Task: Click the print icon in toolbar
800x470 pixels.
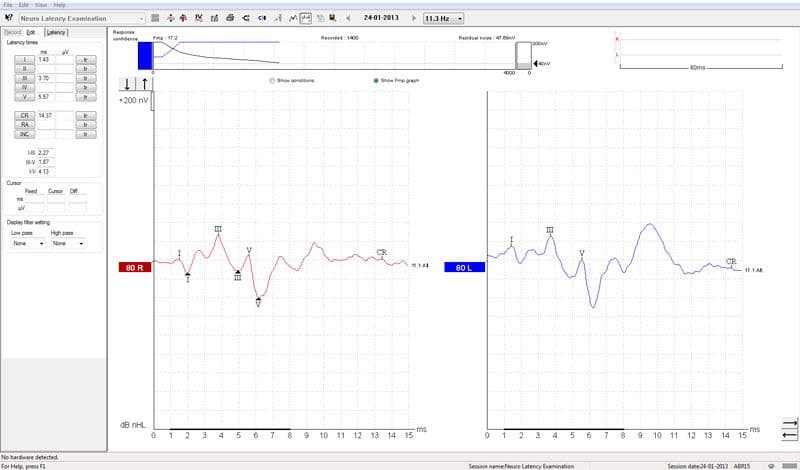Action: [x=230, y=18]
